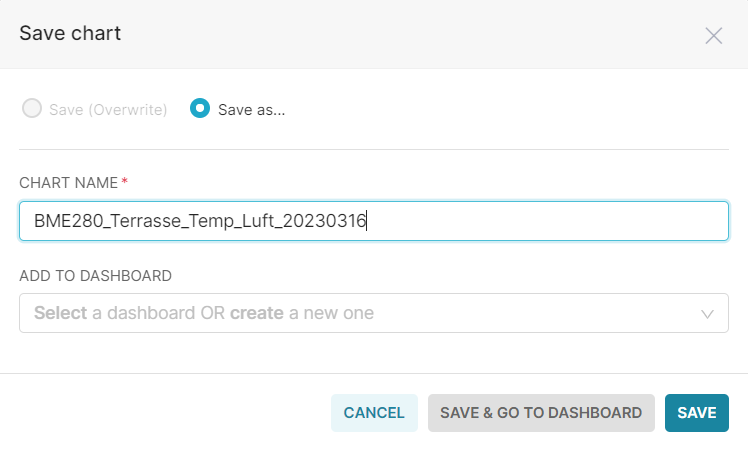Click the 'create a new one' placeholder text
Viewport: 748px width, 451px height.
click(302, 313)
